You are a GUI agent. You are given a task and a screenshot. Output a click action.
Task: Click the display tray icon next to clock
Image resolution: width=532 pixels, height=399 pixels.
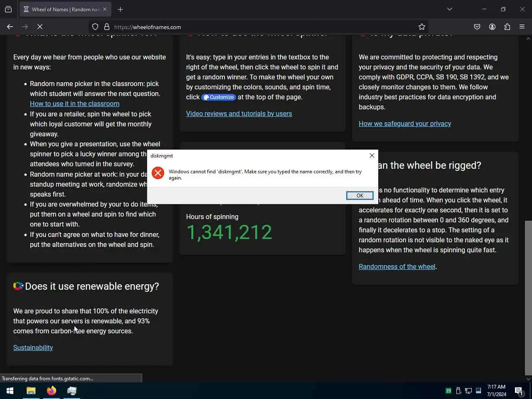click(478, 391)
